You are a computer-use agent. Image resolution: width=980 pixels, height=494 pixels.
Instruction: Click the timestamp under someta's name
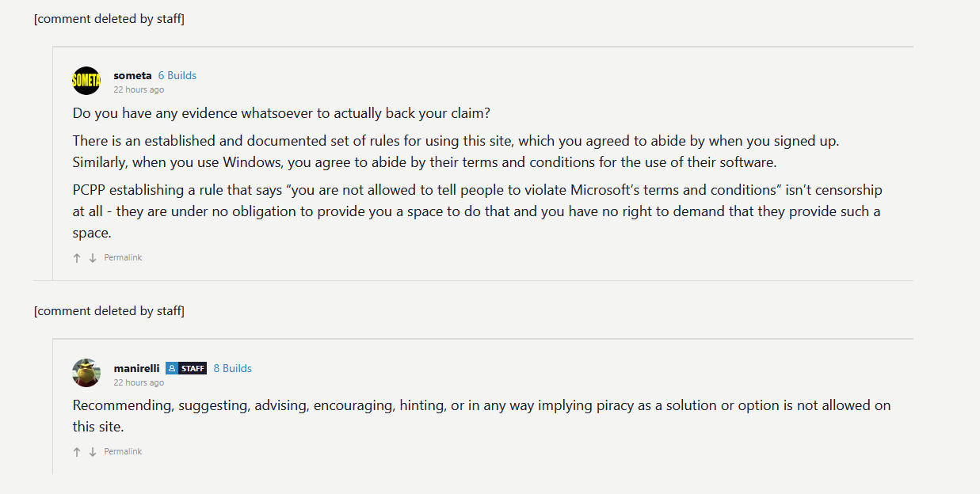(139, 90)
